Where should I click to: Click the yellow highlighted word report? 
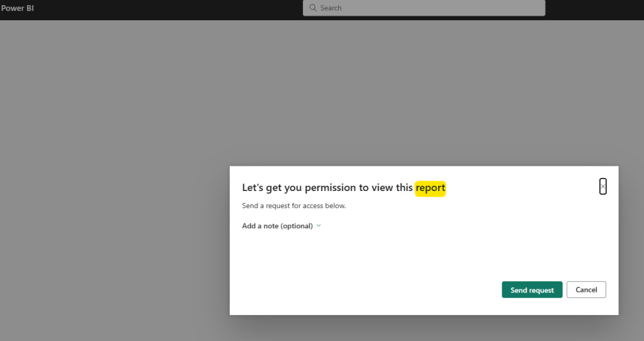pyautogui.click(x=430, y=188)
